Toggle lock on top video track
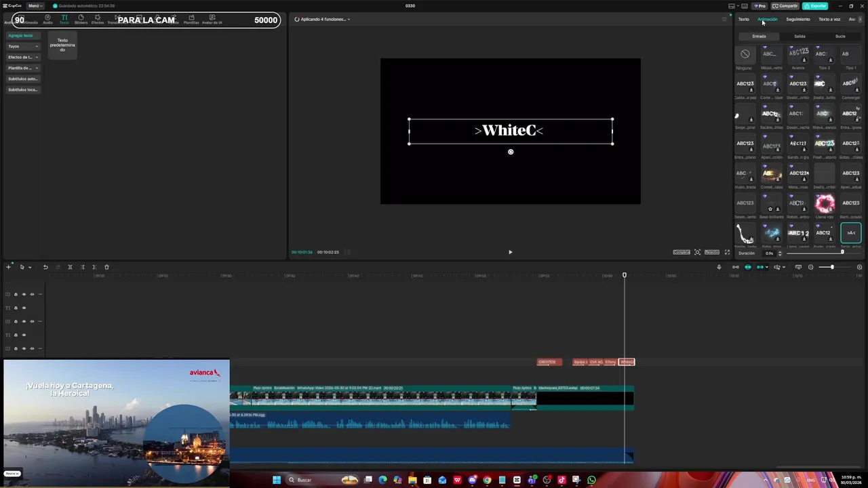The height and width of the screenshot is (488, 868). click(16, 294)
